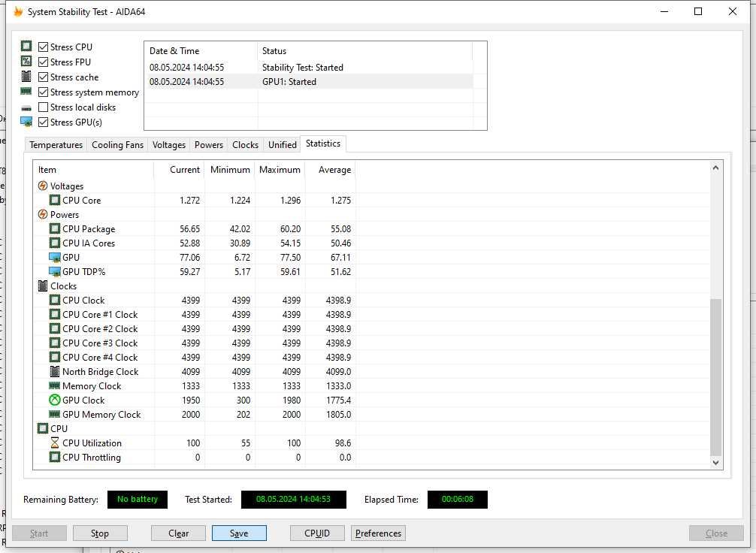Screen dimensions: 756x553
Task: Click the local disks drive icon
Action: point(26,108)
